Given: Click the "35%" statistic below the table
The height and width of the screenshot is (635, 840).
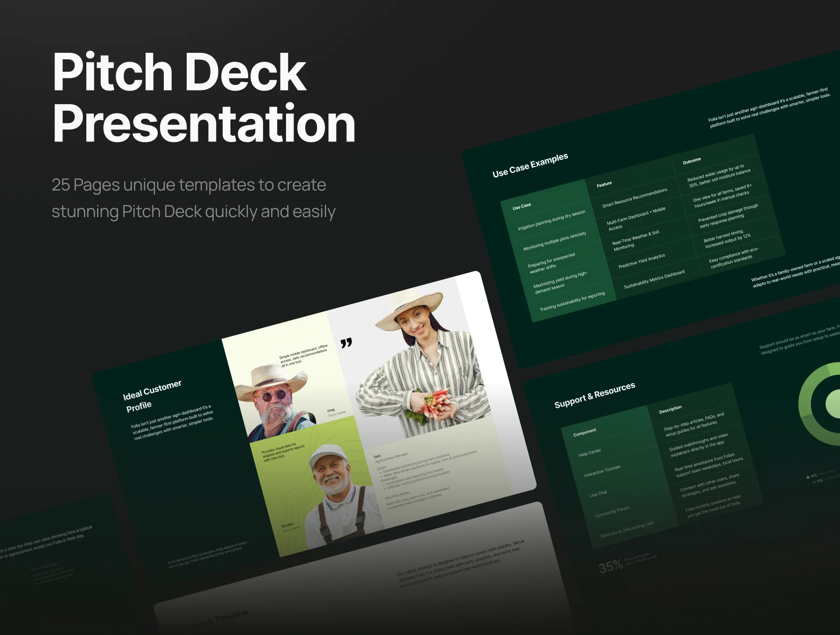Looking at the screenshot, I should click(x=611, y=566).
